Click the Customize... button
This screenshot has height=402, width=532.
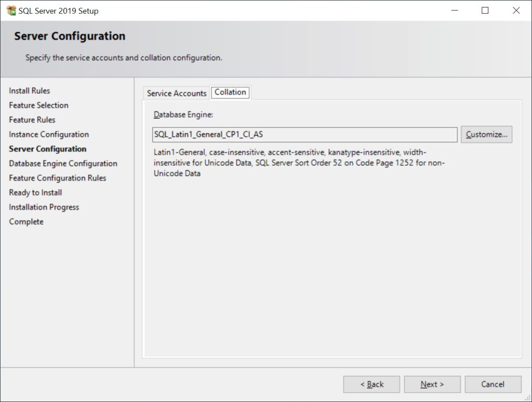click(486, 134)
